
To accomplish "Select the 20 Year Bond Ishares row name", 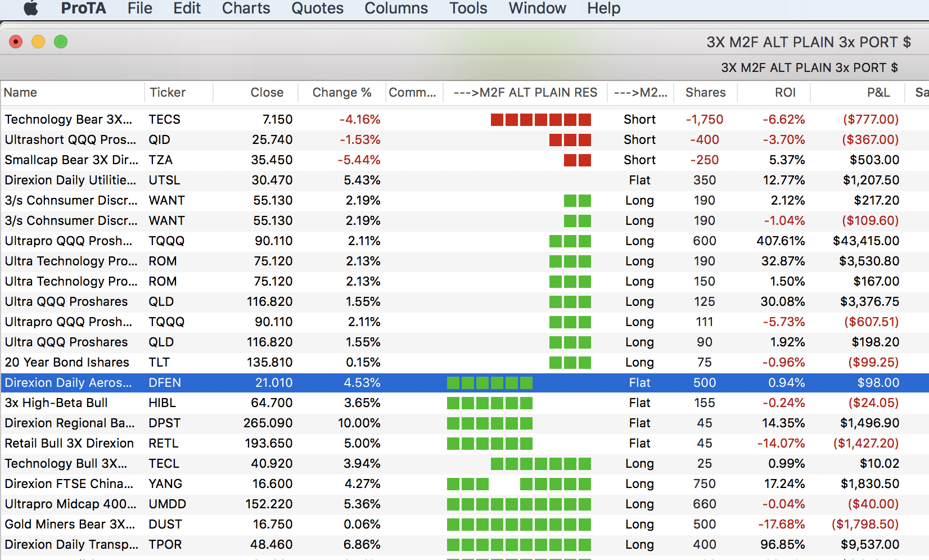I will click(67, 363).
